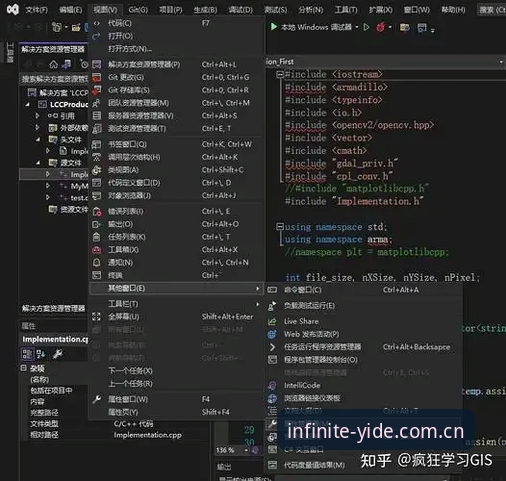
Task: Open 调用层次结构(H) from the View menu
Action: (177, 157)
